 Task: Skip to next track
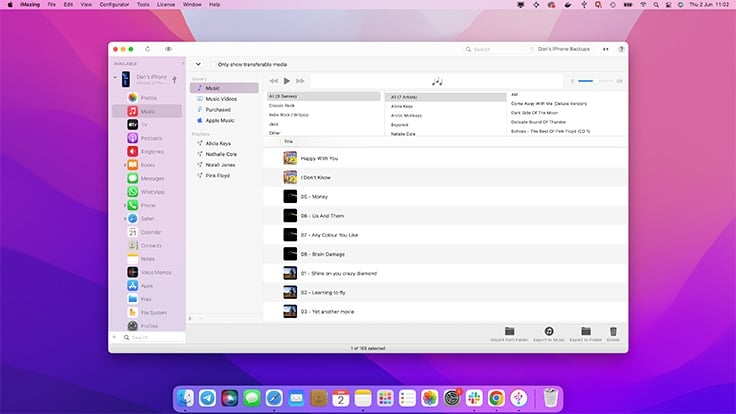coord(300,81)
